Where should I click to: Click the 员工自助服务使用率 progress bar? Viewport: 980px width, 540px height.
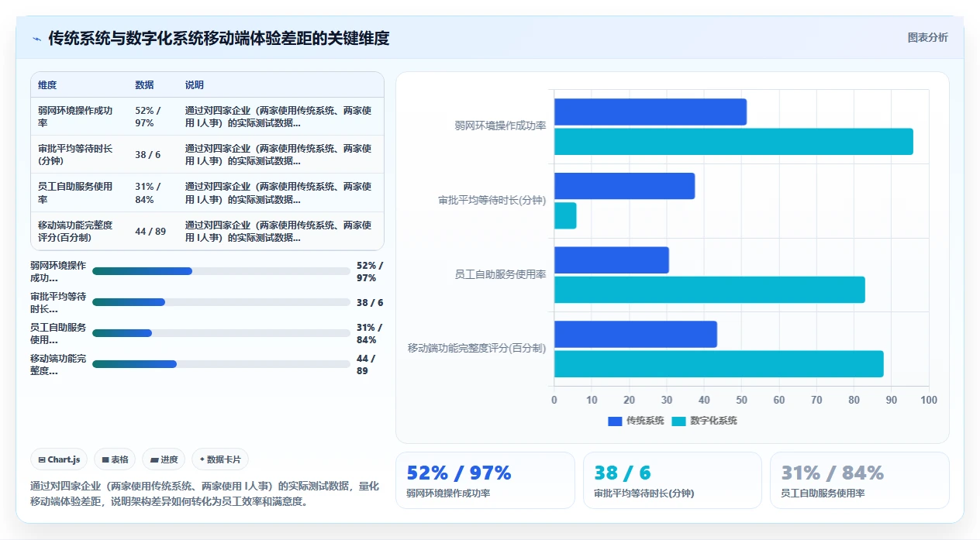221,333
